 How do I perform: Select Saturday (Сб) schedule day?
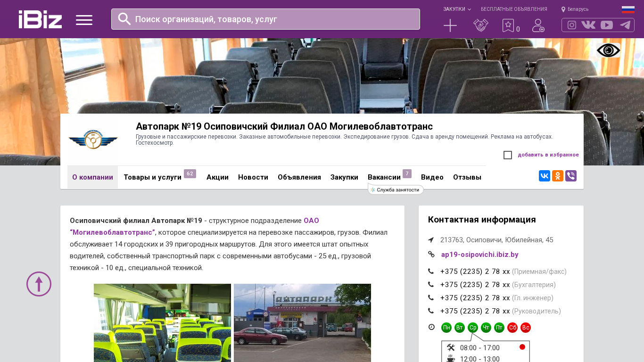pyautogui.click(x=512, y=328)
